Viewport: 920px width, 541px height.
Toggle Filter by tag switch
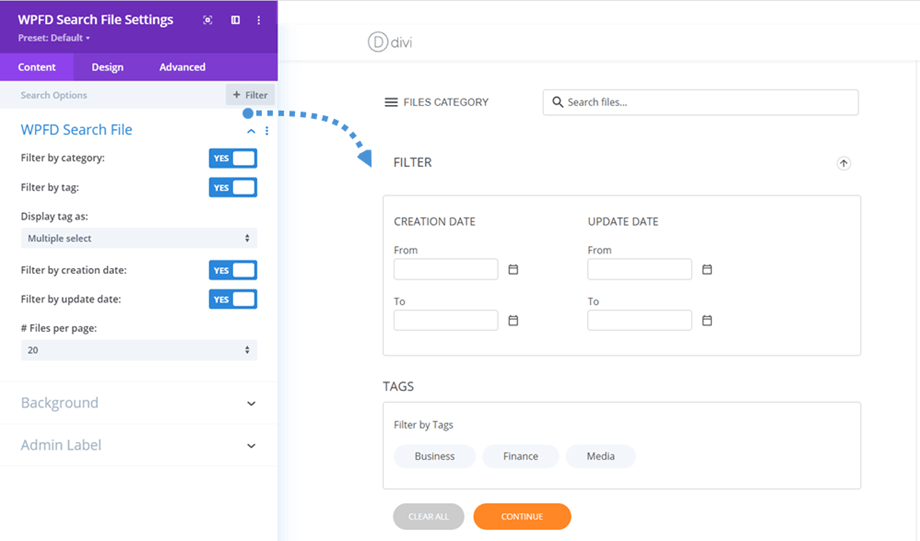[x=233, y=187]
